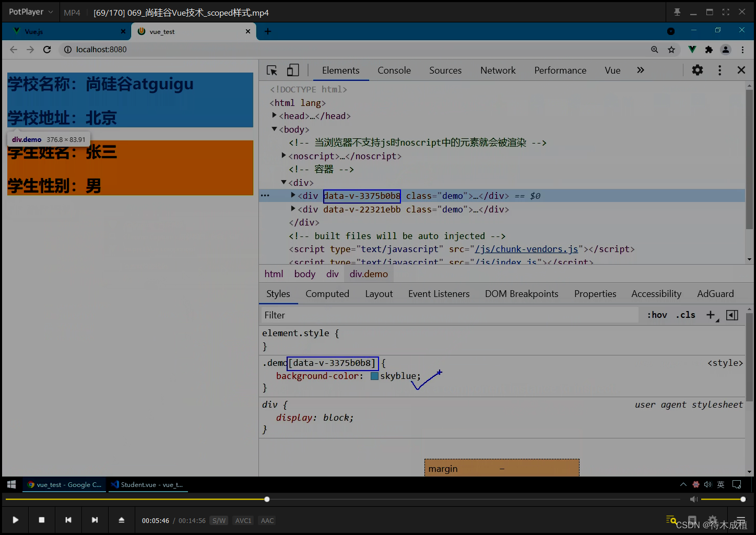Viewport: 756px width, 535px height.
Task: Select the Elements tab
Action: [340, 70]
